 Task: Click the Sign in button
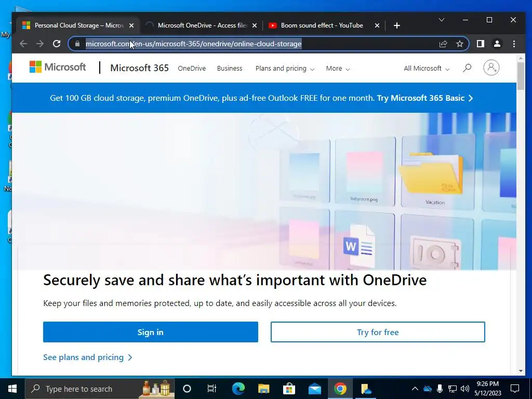(x=151, y=332)
